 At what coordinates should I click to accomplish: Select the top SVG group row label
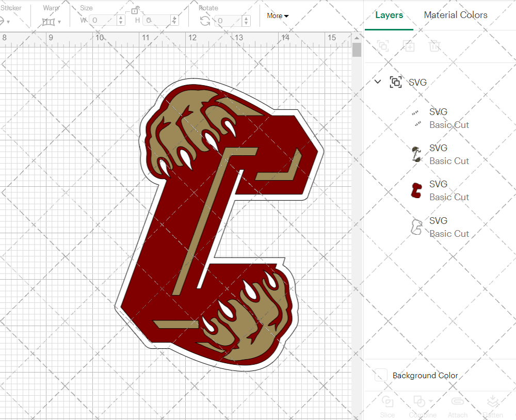click(417, 82)
